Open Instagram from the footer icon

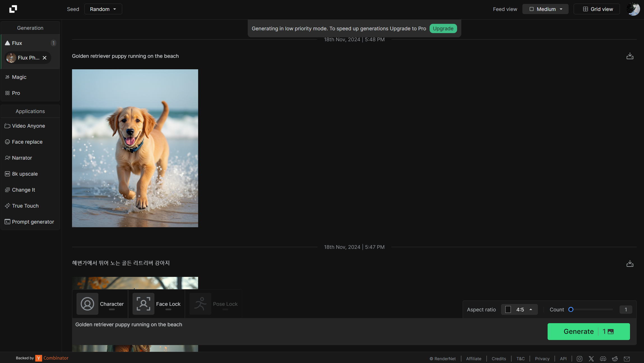(x=580, y=359)
